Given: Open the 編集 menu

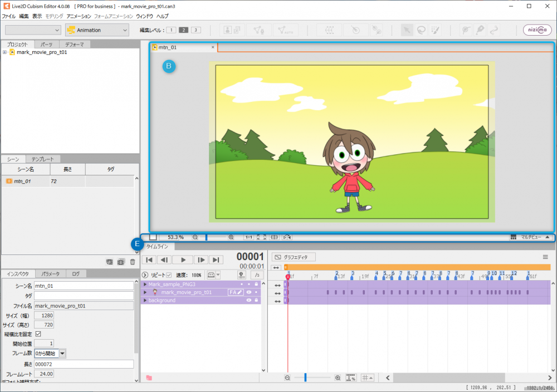Looking at the screenshot, I should pos(24,16).
